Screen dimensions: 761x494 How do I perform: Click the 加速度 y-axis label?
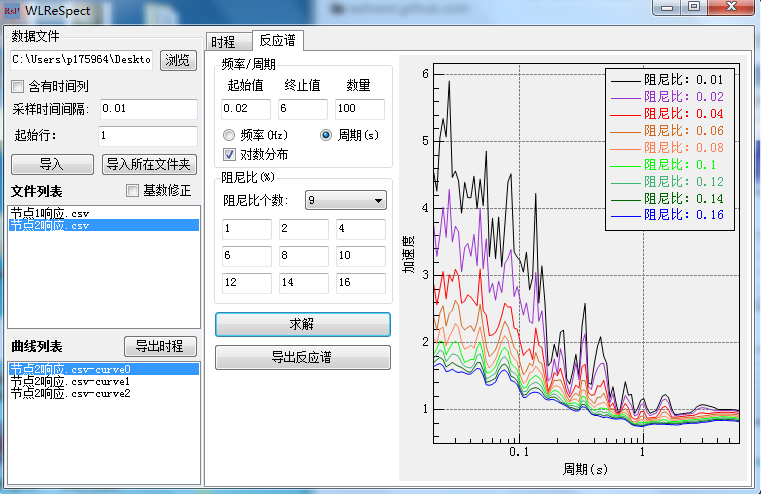(x=409, y=254)
